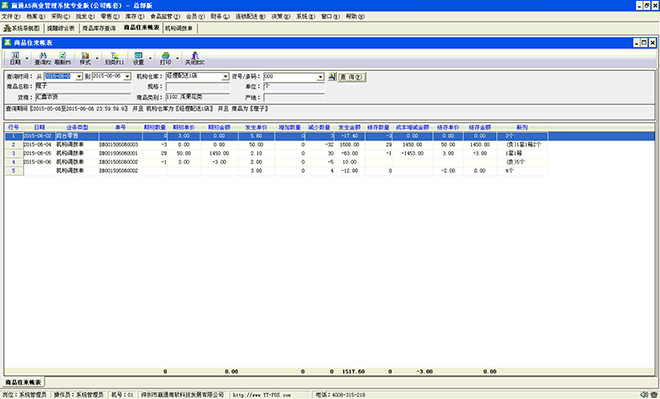Open the 日期 toolbar dropdown arrow
660x399 pixels.
tap(27, 59)
